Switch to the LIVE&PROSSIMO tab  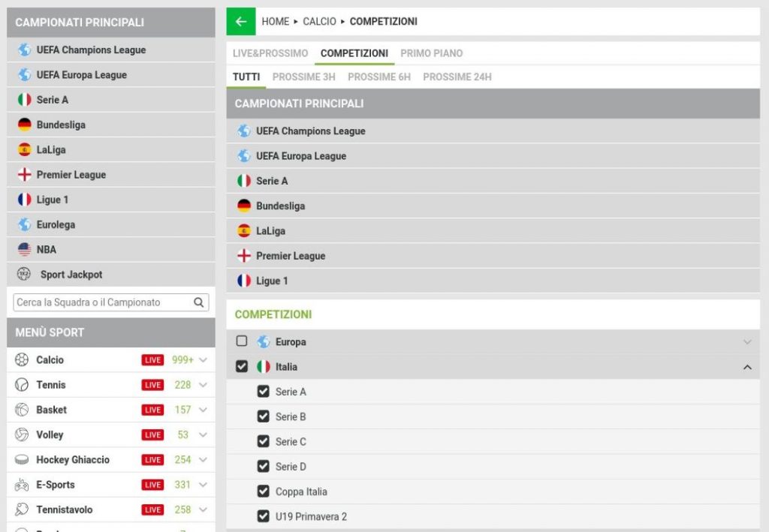(x=270, y=53)
